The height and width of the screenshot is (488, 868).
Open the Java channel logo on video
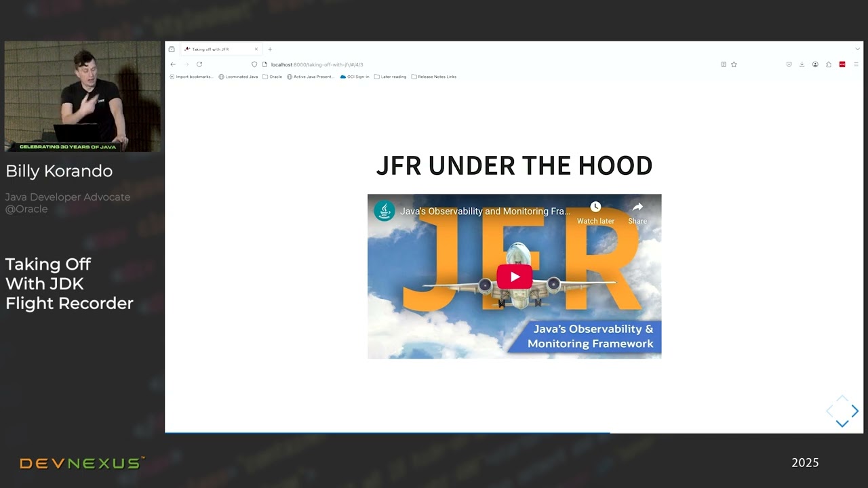coord(384,211)
